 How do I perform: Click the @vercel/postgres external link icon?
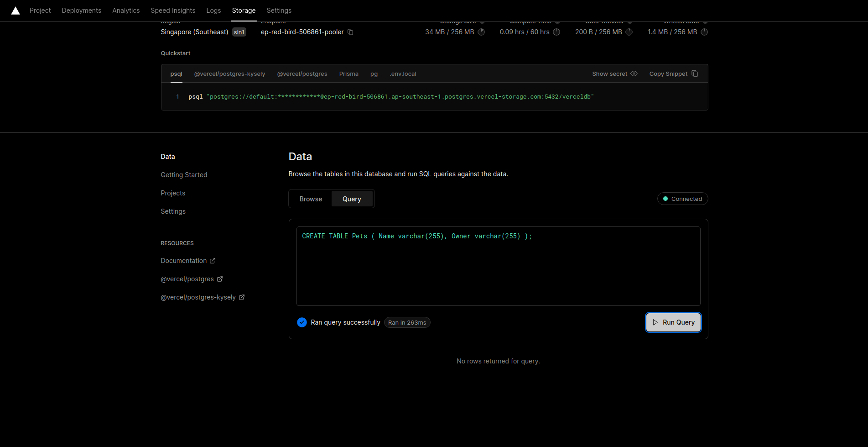(x=219, y=279)
